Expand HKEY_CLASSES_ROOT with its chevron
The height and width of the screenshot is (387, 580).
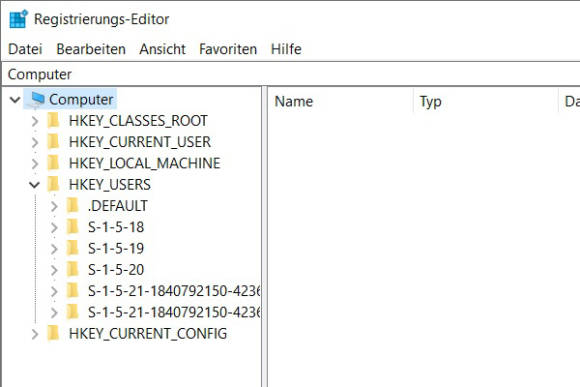click(x=35, y=121)
